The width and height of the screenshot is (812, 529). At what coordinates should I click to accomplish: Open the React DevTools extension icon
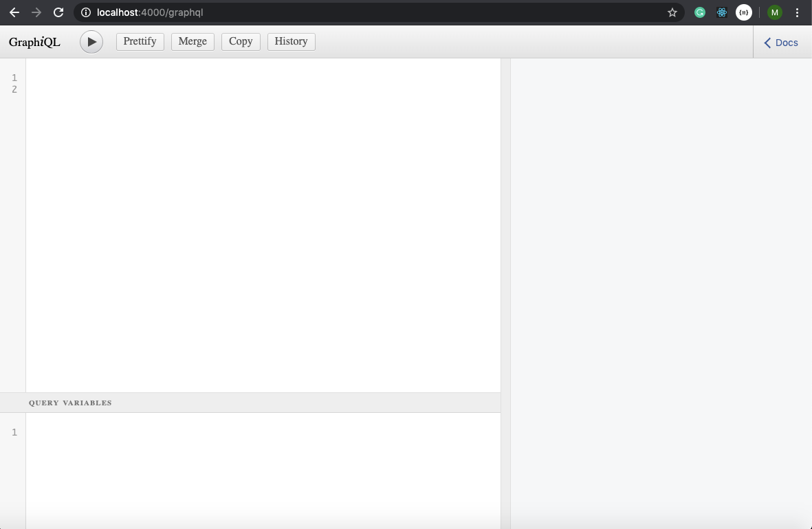[721, 12]
